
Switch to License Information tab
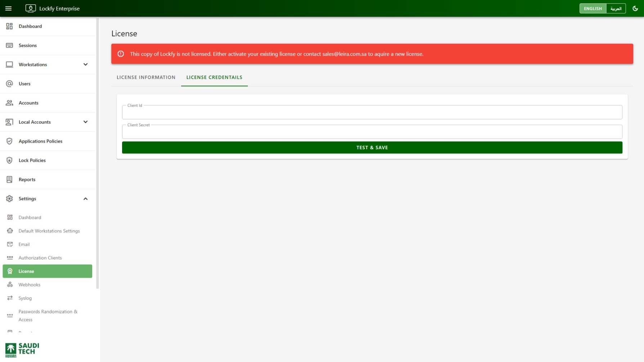(x=146, y=77)
